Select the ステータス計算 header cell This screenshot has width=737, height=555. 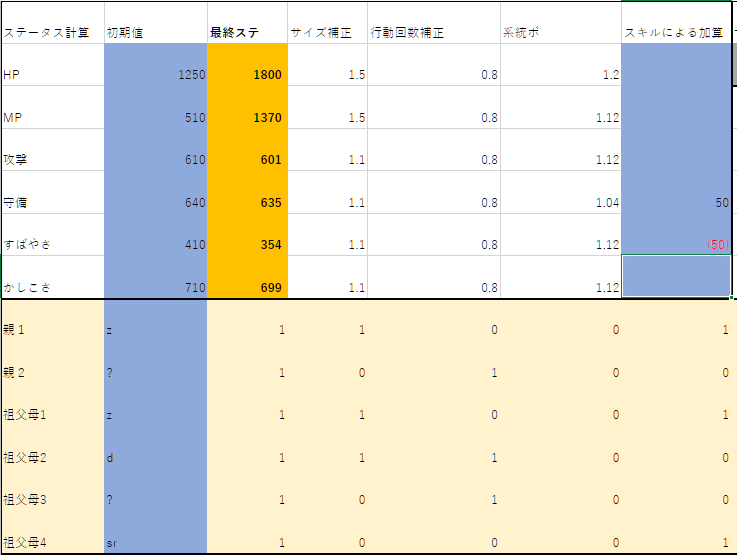pos(53,23)
